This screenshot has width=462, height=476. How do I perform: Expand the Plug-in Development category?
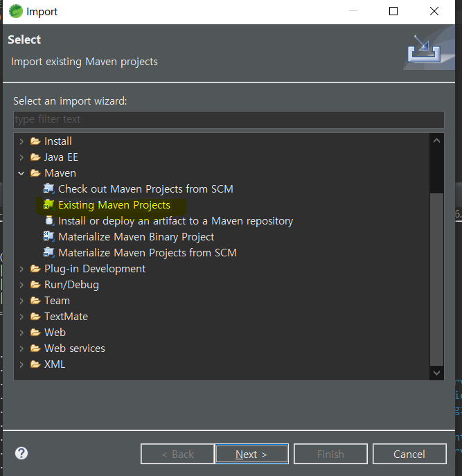(x=21, y=269)
